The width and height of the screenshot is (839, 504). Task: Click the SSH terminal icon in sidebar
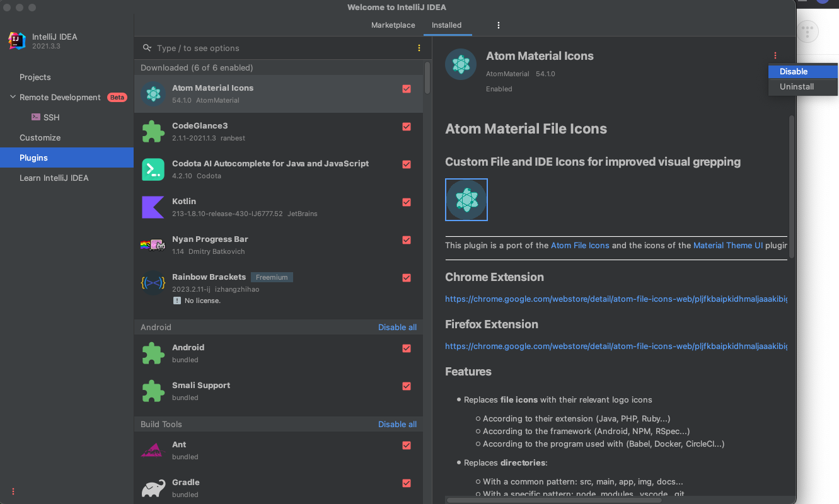point(36,117)
